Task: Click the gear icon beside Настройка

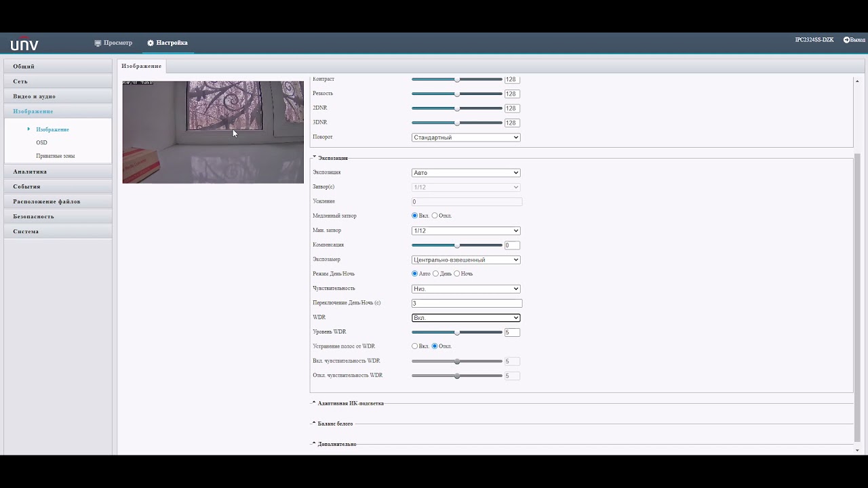Action: [x=151, y=43]
